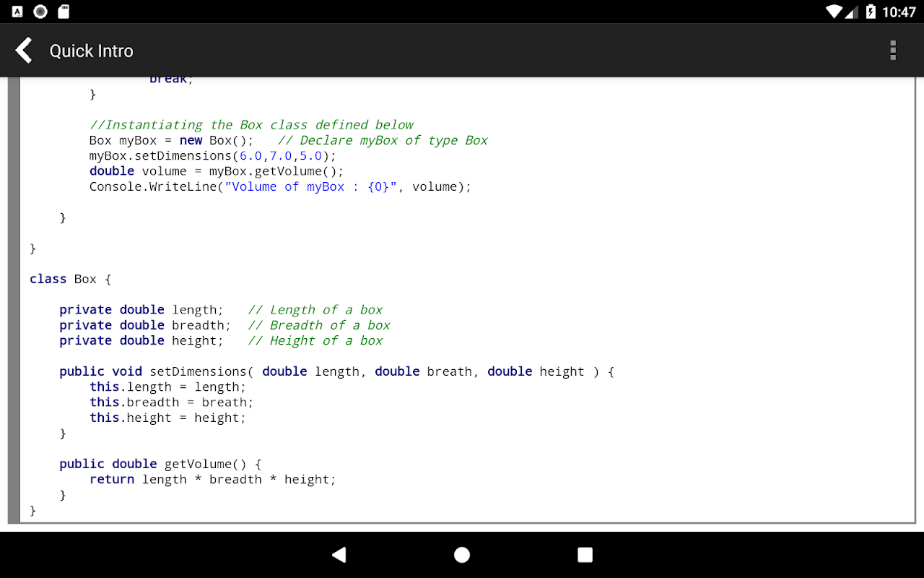Tap the SD card notification icon

pyautogui.click(x=64, y=12)
